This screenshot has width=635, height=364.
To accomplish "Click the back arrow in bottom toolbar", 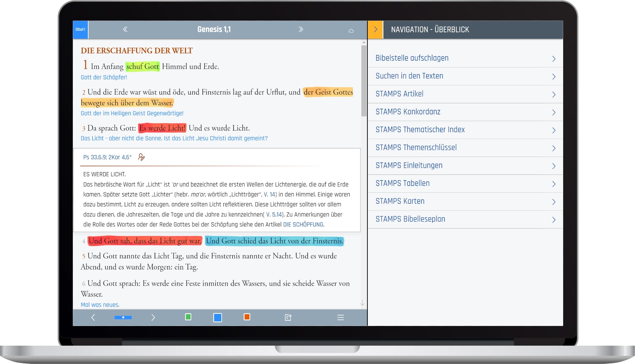I will [93, 317].
